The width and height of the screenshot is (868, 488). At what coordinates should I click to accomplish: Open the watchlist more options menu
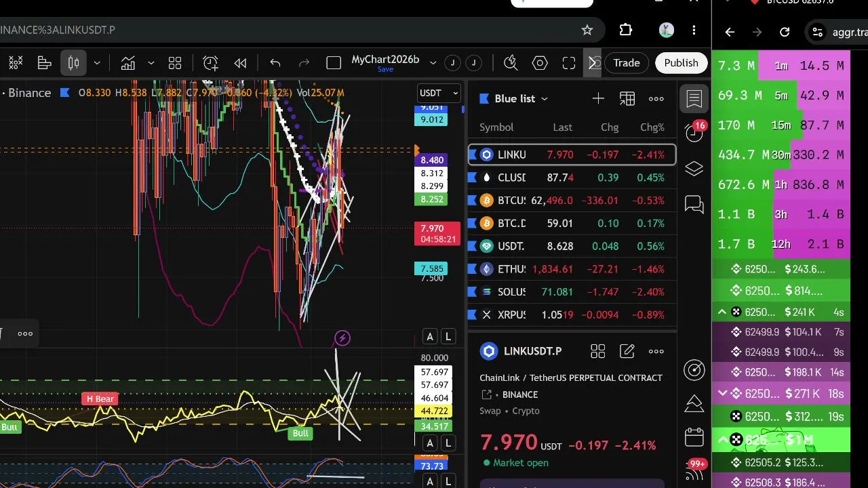click(x=656, y=99)
